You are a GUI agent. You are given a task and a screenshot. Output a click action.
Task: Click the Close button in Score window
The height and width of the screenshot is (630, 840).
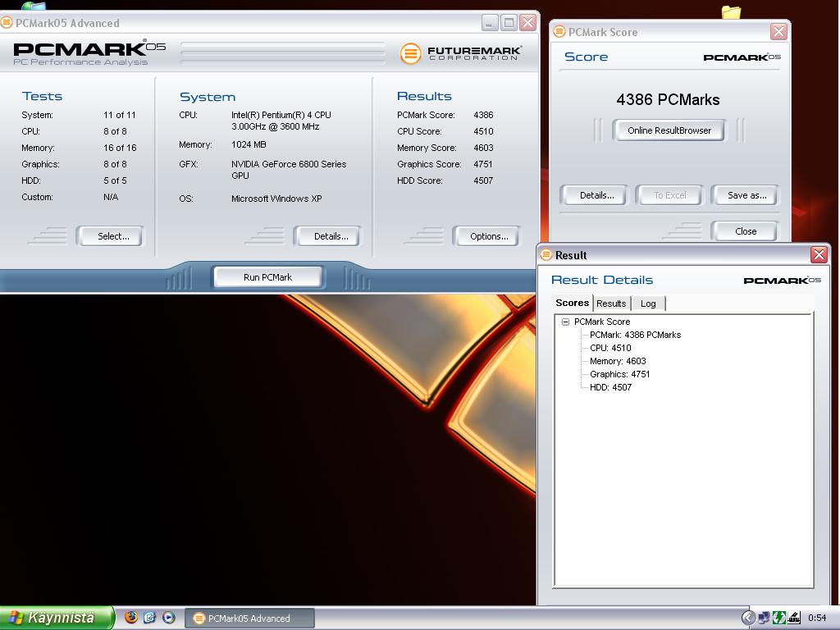coord(745,231)
